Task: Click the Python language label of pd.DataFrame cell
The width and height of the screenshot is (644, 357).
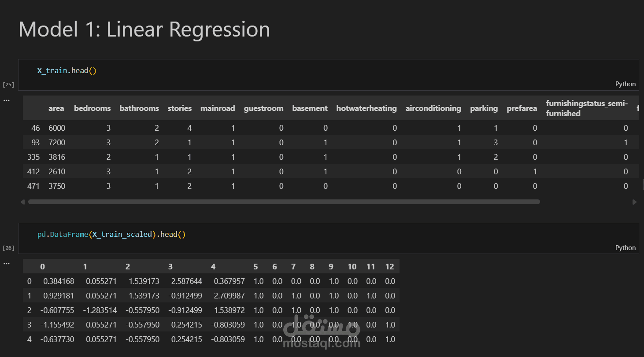Action: pos(625,248)
